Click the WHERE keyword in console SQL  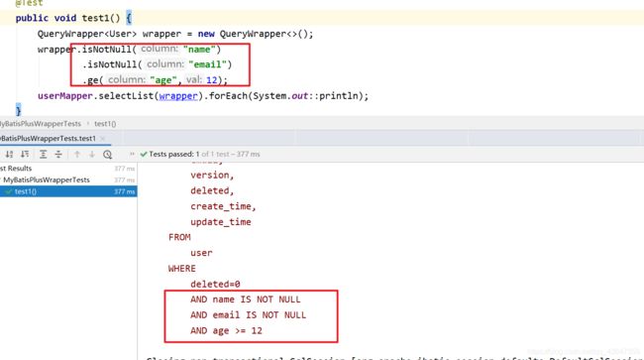[x=182, y=269]
